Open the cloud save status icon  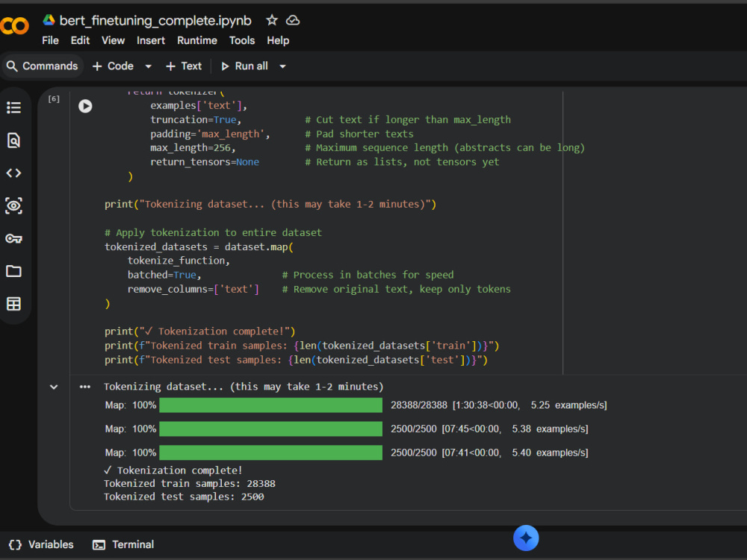293,20
